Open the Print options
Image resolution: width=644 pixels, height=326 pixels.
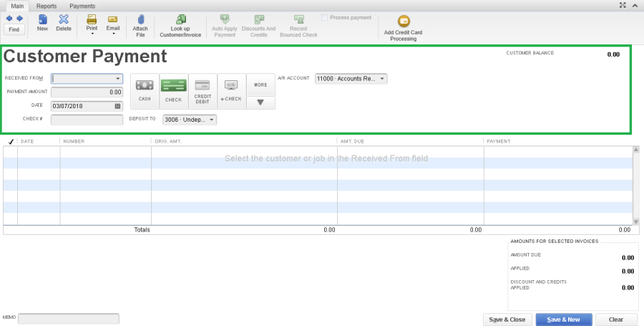(x=92, y=23)
